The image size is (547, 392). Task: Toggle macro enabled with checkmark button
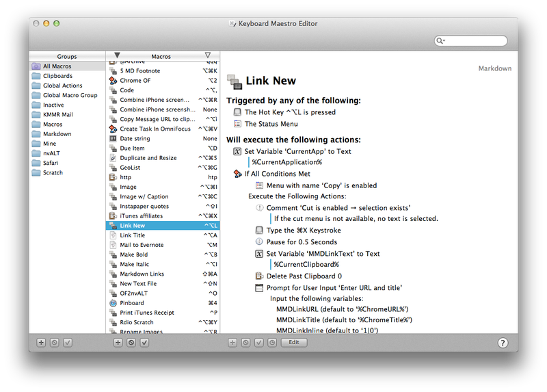pyautogui.click(x=144, y=343)
